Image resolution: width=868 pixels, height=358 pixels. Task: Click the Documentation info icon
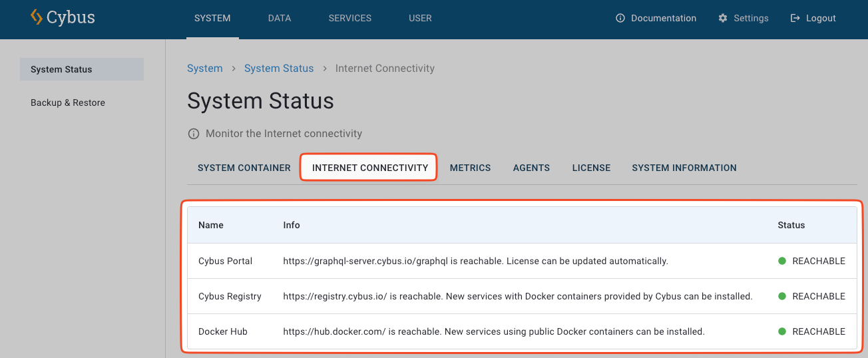tap(620, 19)
